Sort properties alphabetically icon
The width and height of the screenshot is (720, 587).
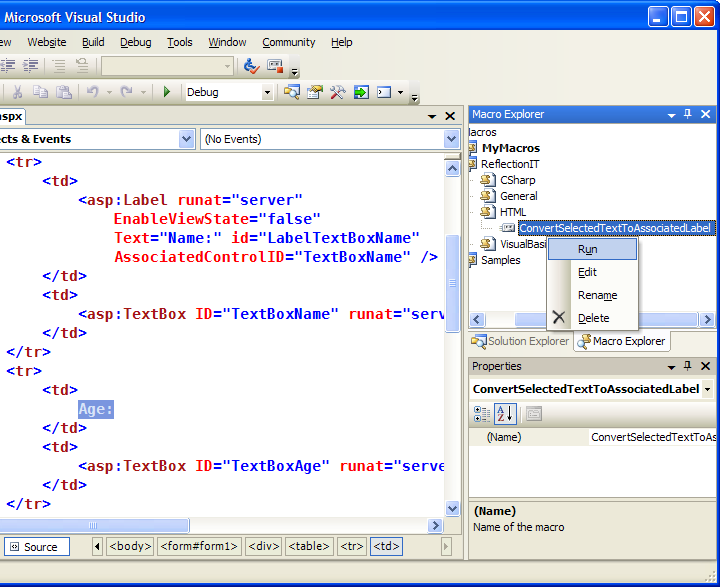505,414
